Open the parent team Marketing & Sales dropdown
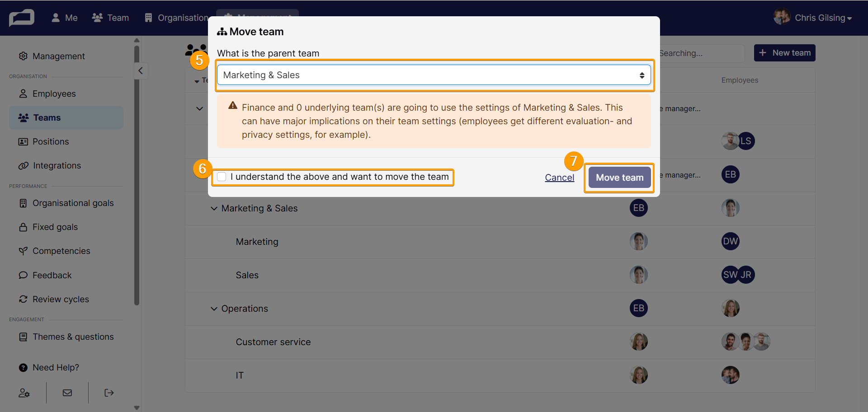The width and height of the screenshot is (868, 412). (x=434, y=75)
